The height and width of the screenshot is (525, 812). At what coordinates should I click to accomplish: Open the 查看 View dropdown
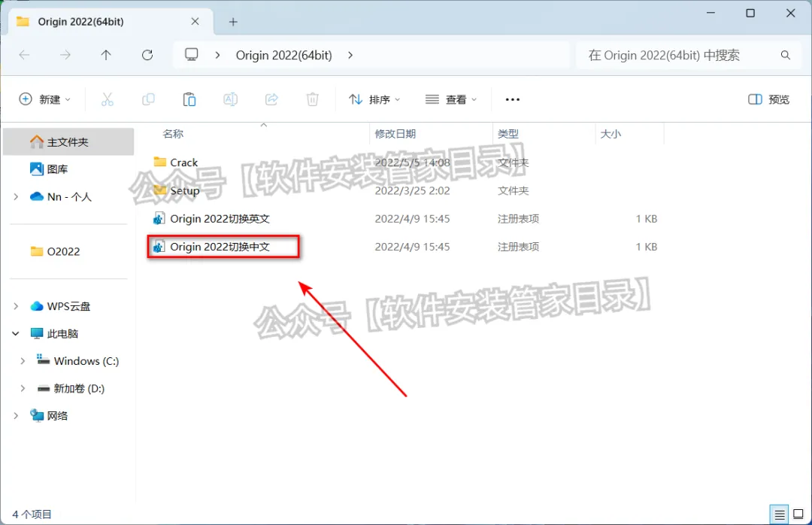450,99
